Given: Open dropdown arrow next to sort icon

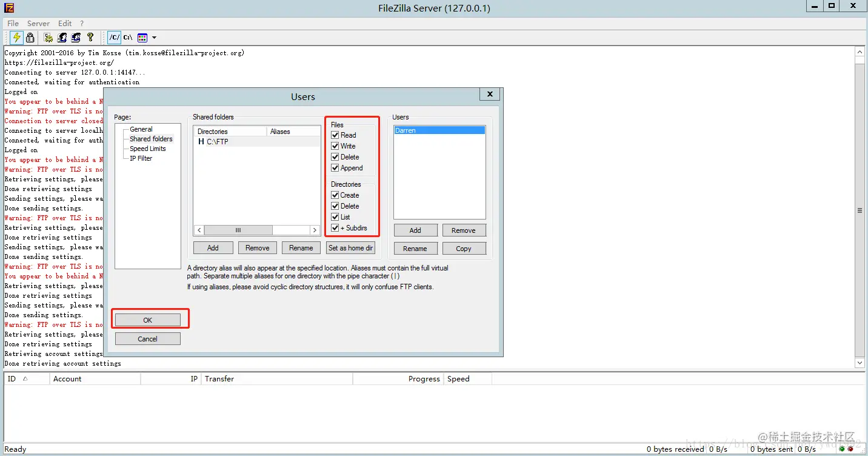Looking at the screenshot, I should 154,38.
